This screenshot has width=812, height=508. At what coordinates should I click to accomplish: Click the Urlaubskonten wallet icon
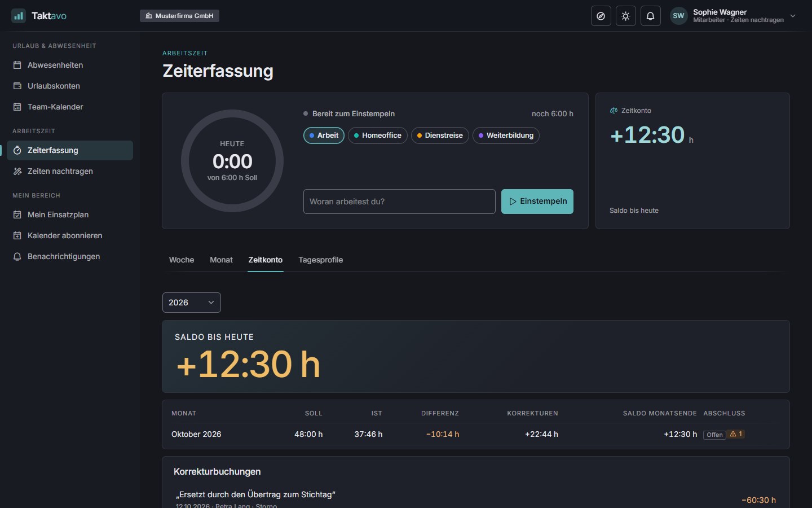point(17,86)
